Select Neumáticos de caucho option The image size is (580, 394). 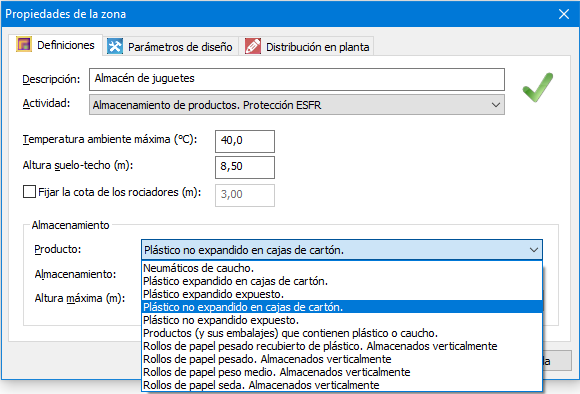pos(342,268)
